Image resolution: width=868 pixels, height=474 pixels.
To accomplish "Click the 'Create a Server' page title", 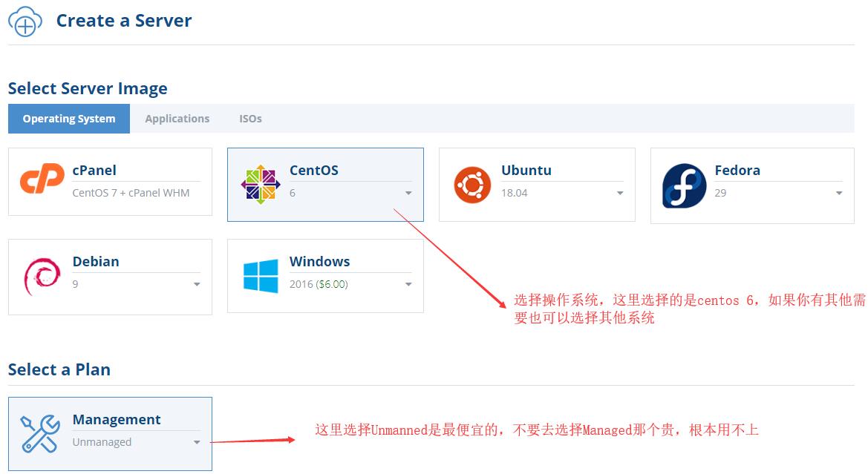I will click(124, 21).
